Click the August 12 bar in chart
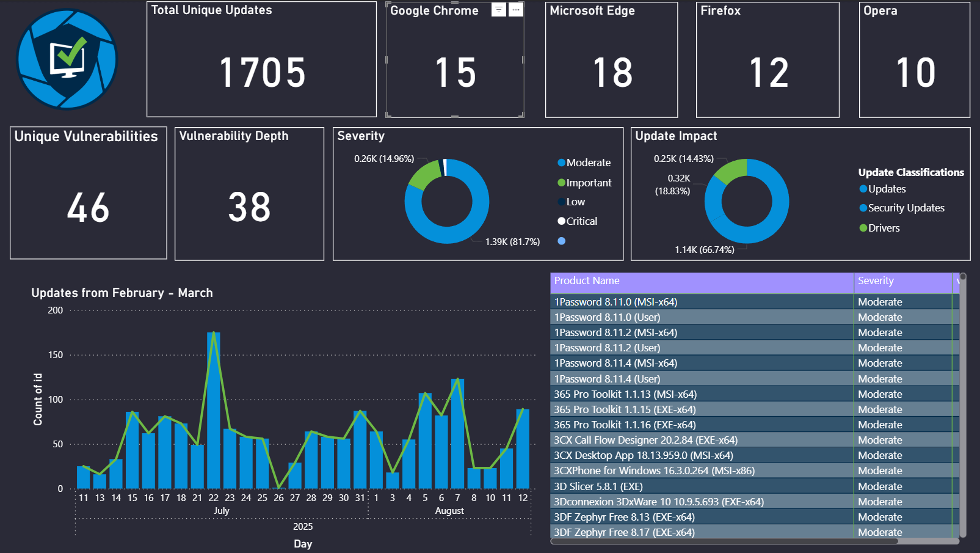 (x=523, y=449)
